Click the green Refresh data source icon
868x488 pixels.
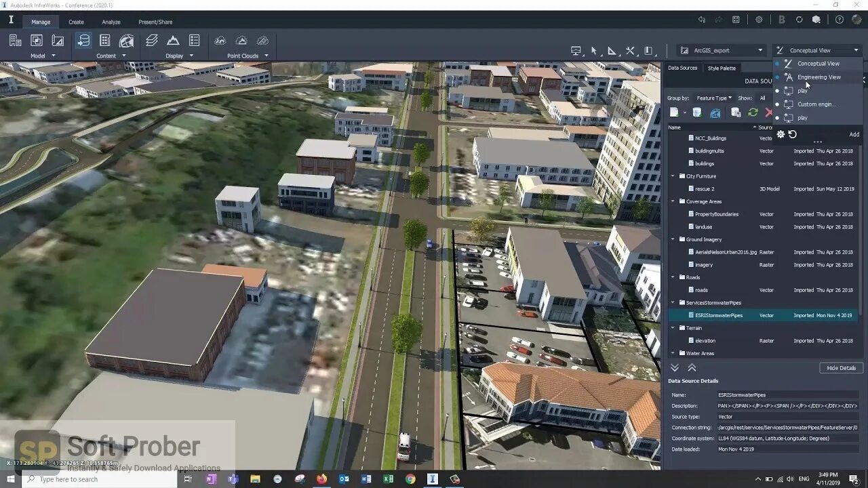pyautogui.click(x=753, y=113)
